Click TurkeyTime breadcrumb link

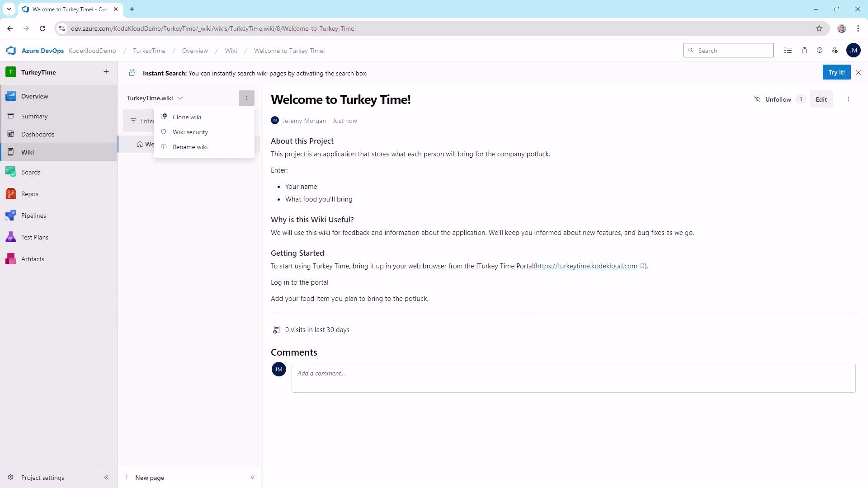tap(149, 51)
